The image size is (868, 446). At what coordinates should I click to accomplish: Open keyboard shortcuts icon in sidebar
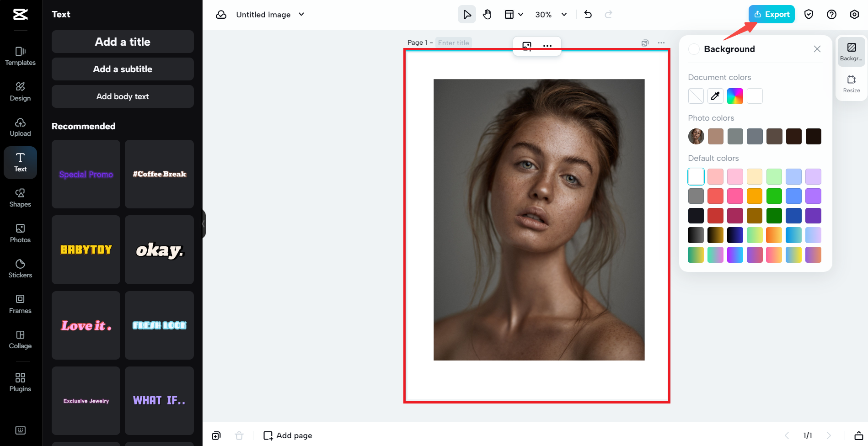(x=20, y=430)
